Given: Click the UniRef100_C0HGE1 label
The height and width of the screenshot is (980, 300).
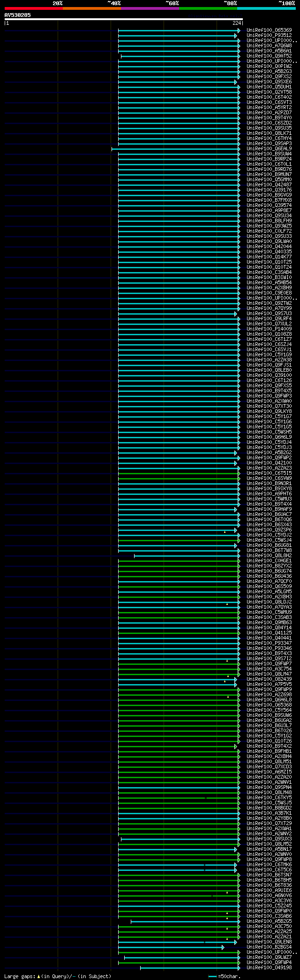Looking at the screenshot, I should [269, 561].
